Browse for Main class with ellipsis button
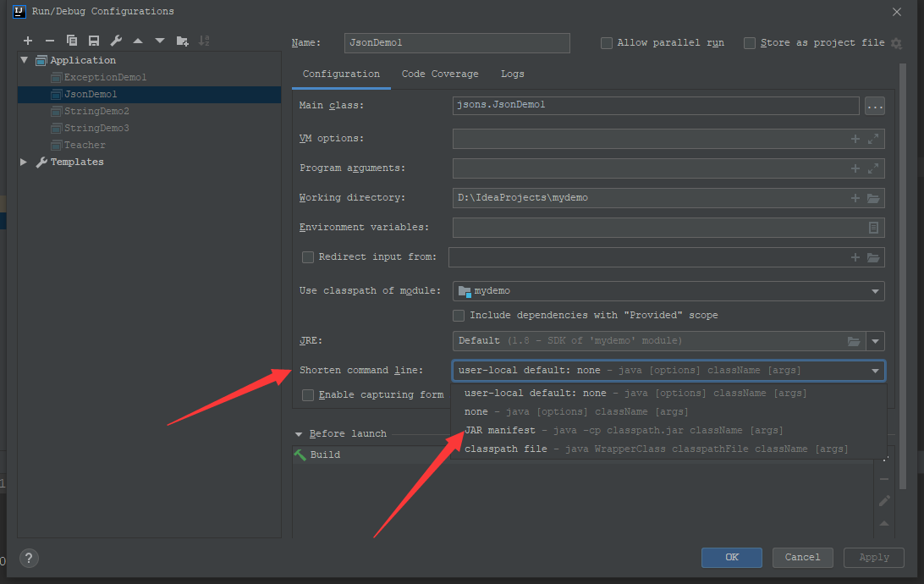This screenshot has width=924, height=584. pyautogui.click(x=875, y=106)
